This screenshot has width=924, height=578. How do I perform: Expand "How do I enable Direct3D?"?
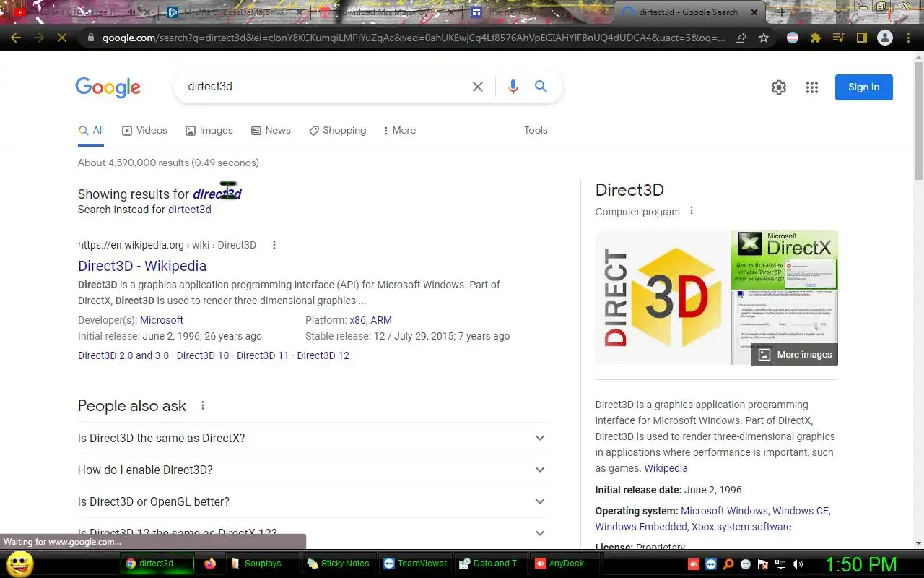click(313, 470)
